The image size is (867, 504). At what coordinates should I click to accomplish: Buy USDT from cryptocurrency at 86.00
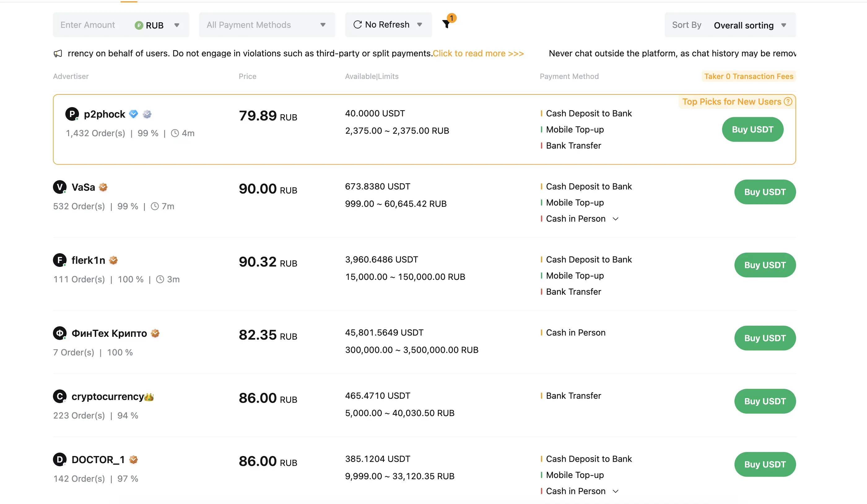point(765,401)
